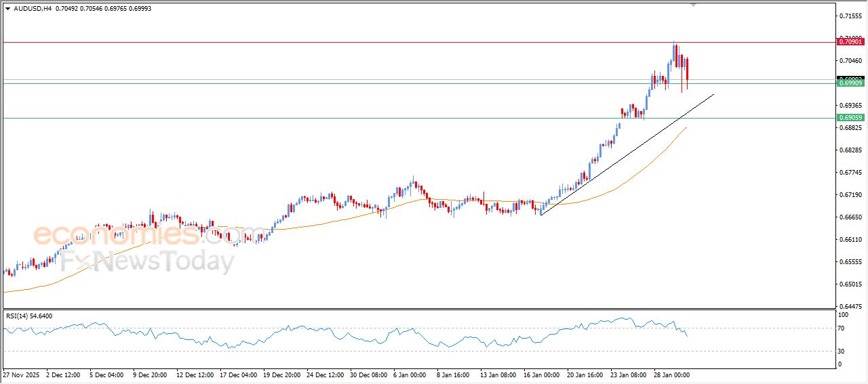This screenshot has width=868, height=384.
Task: Click the green 0.69059 price tag
Action: point(850,118)
